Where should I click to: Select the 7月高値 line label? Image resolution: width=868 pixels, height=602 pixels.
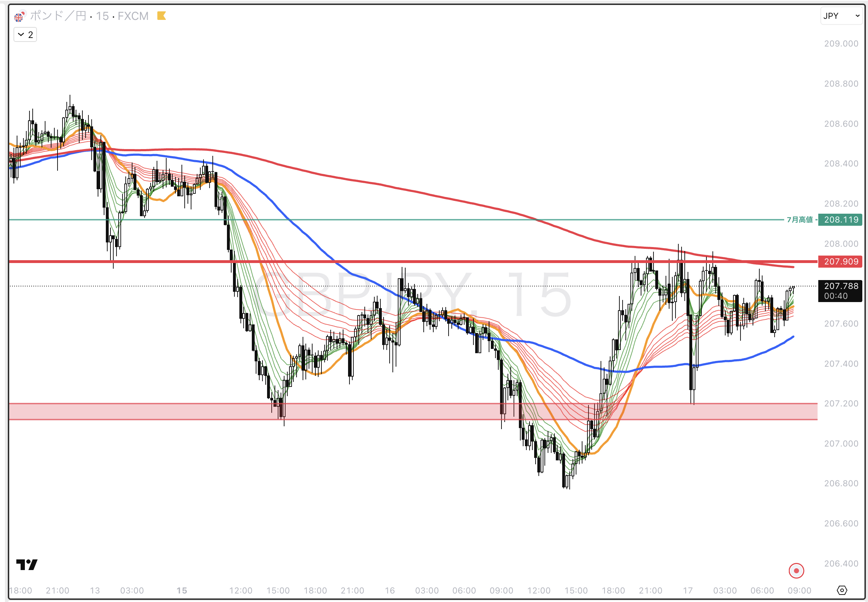(799, 220)
